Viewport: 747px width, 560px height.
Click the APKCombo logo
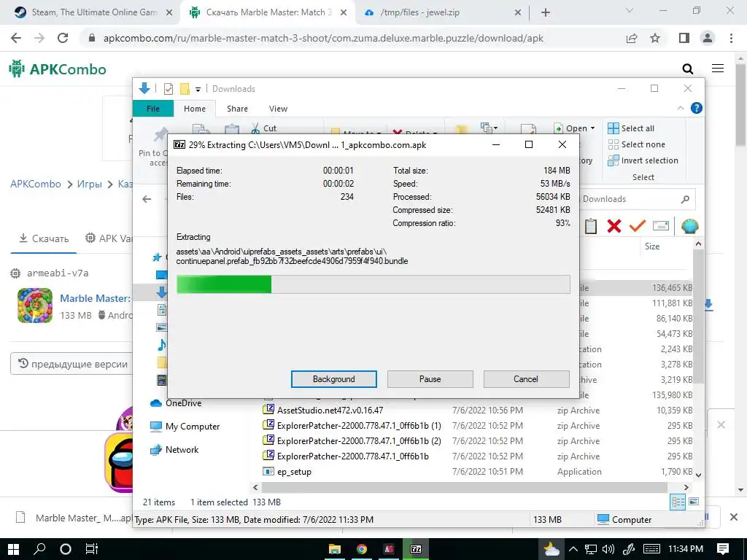[x=58, y=69]
